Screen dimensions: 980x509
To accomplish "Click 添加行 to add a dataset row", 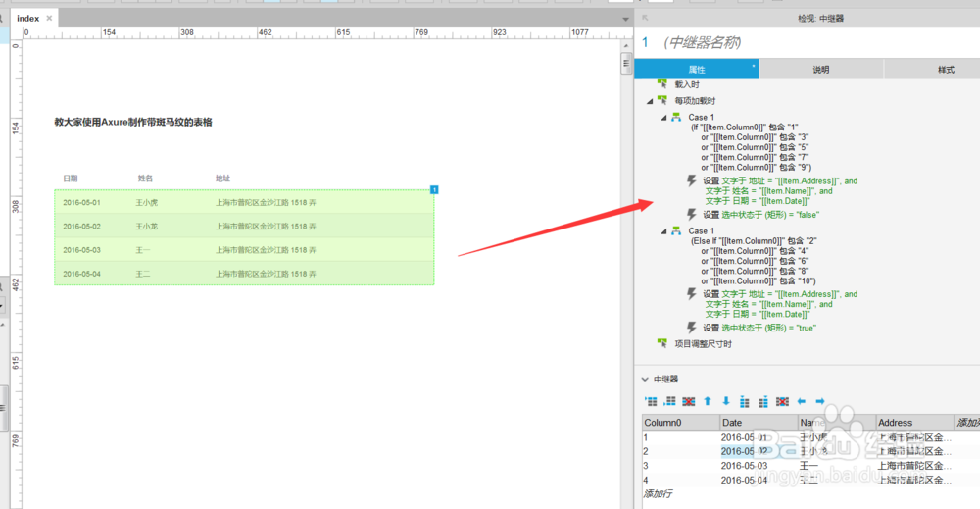I will click(x=658, y=494).
